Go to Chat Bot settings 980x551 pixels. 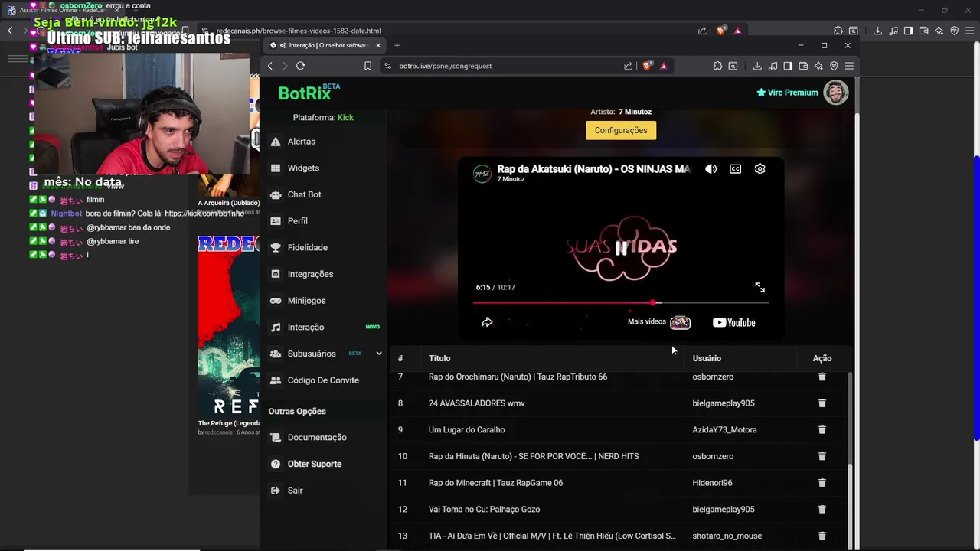tap(304, 194)
